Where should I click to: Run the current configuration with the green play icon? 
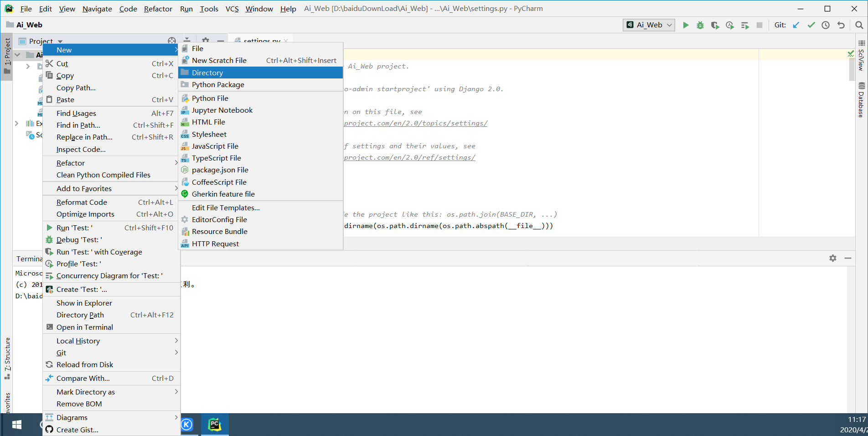tap(686, 25)
